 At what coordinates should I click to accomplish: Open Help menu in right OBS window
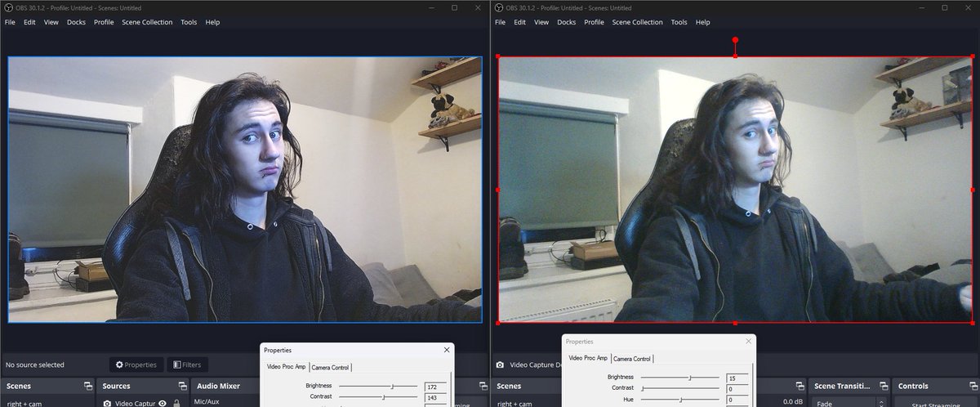702,22
